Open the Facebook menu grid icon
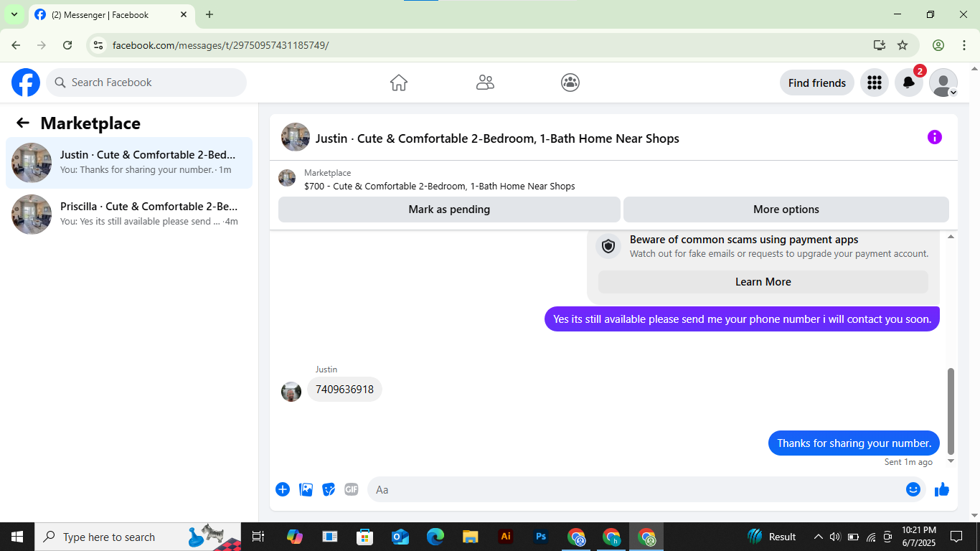Screen dimensions: 980x551 (x=874, y=83)
